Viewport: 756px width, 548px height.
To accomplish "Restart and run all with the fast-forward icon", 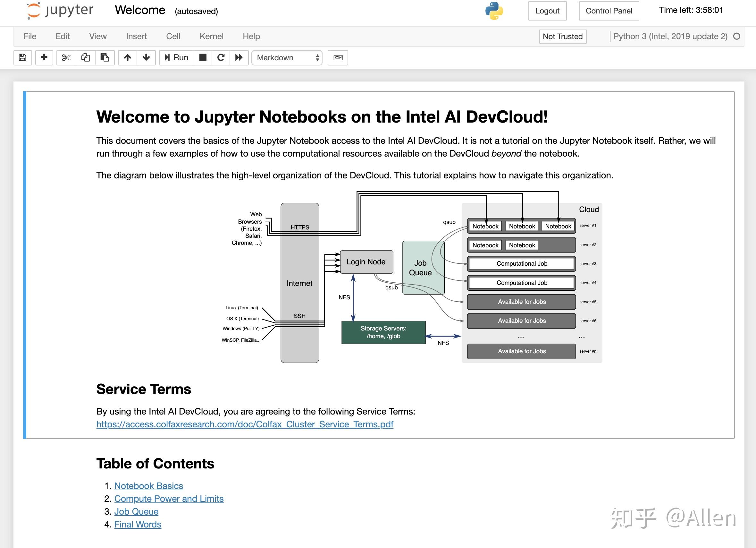I will coord(239,58).
